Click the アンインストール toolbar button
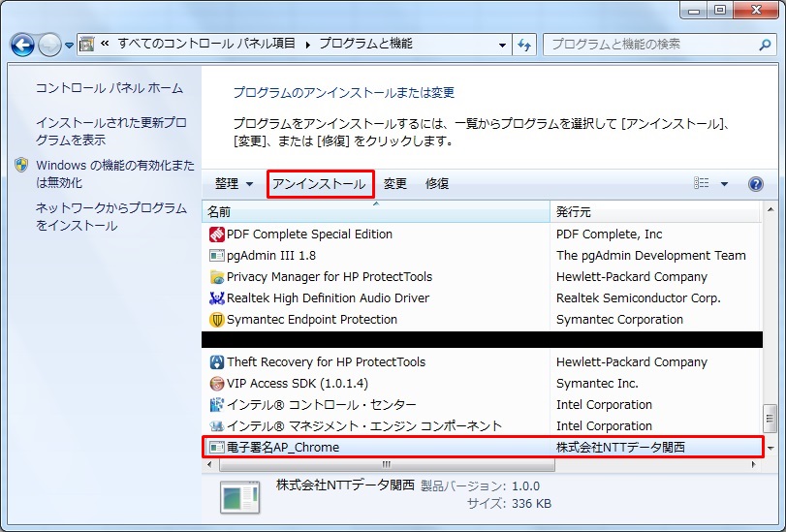This screenshot has height=532, width=786. point(319,184)
